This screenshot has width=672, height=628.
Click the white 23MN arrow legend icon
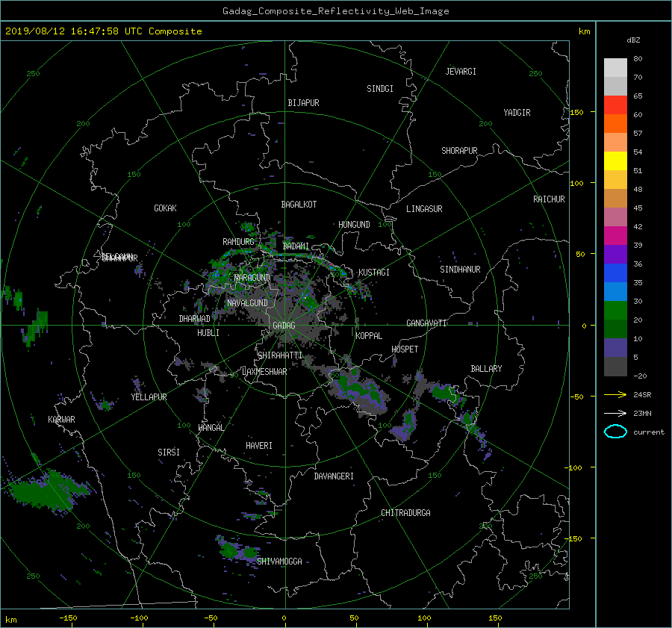615,413
